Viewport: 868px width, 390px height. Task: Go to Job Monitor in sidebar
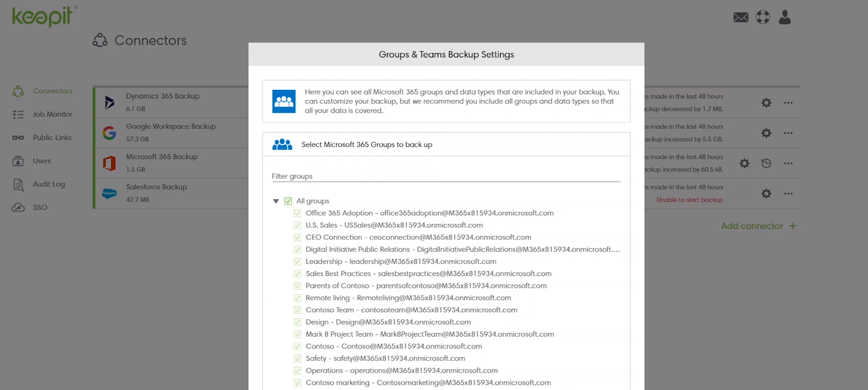(x=52, y=114)
